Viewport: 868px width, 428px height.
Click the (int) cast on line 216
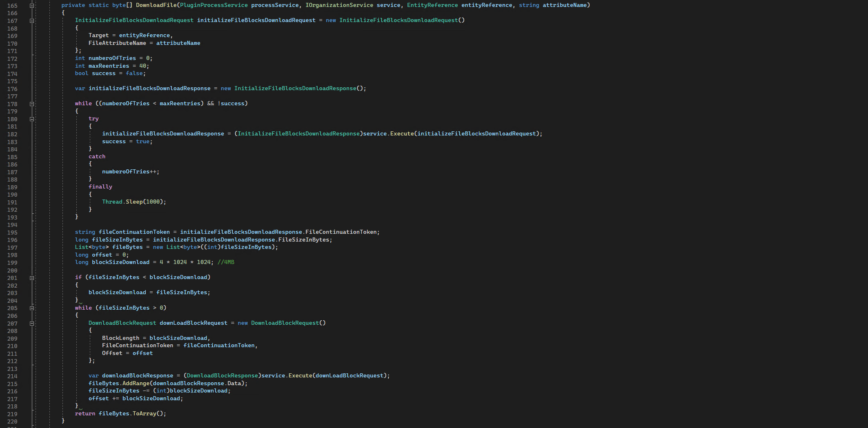tap(161, 390)
